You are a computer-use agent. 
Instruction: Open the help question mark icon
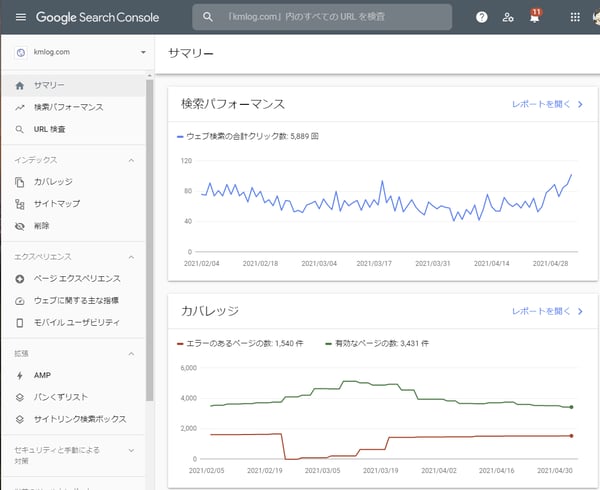point(481,17)
